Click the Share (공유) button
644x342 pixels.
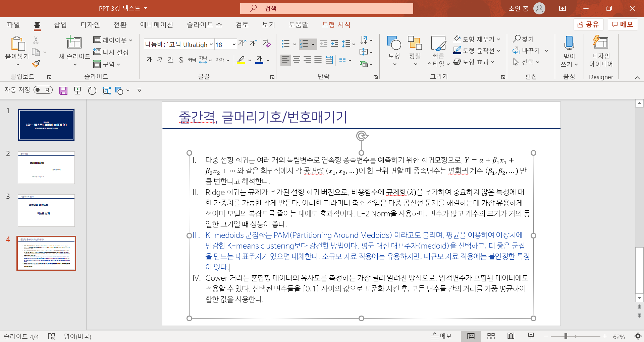(x=589, y=24)
